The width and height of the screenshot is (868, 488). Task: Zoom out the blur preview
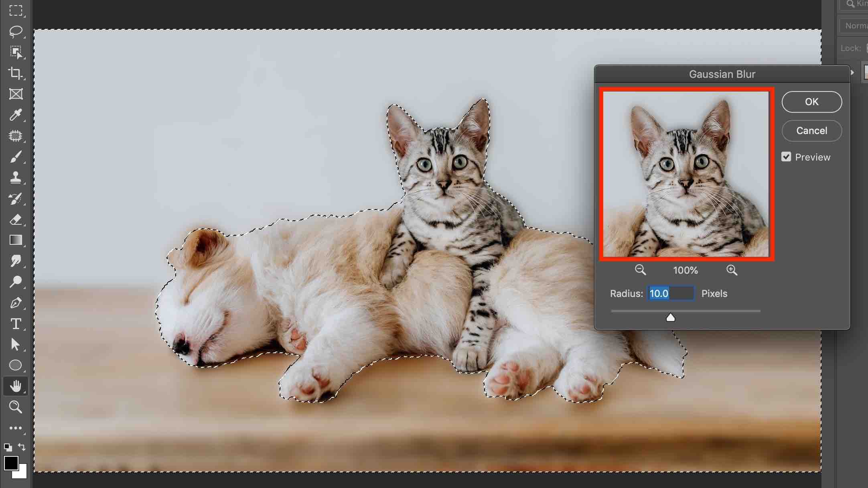[x=640, y=270]
